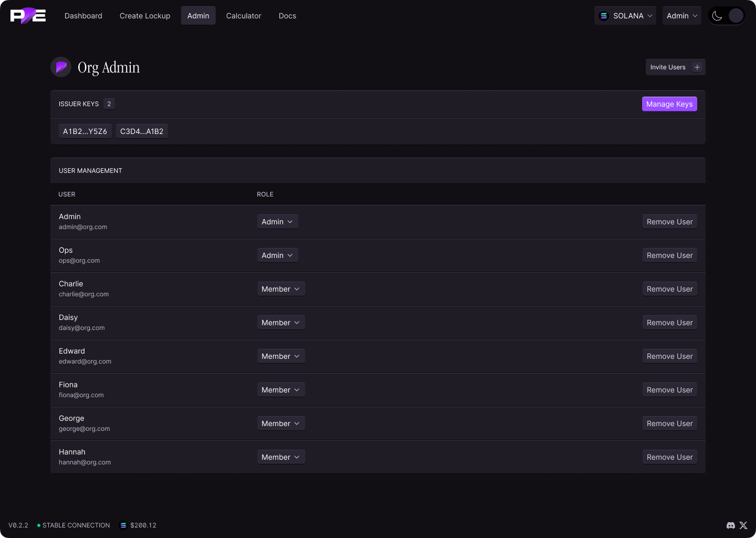
Task: Click the green stable connection status dot
Action: pos(39,525)
